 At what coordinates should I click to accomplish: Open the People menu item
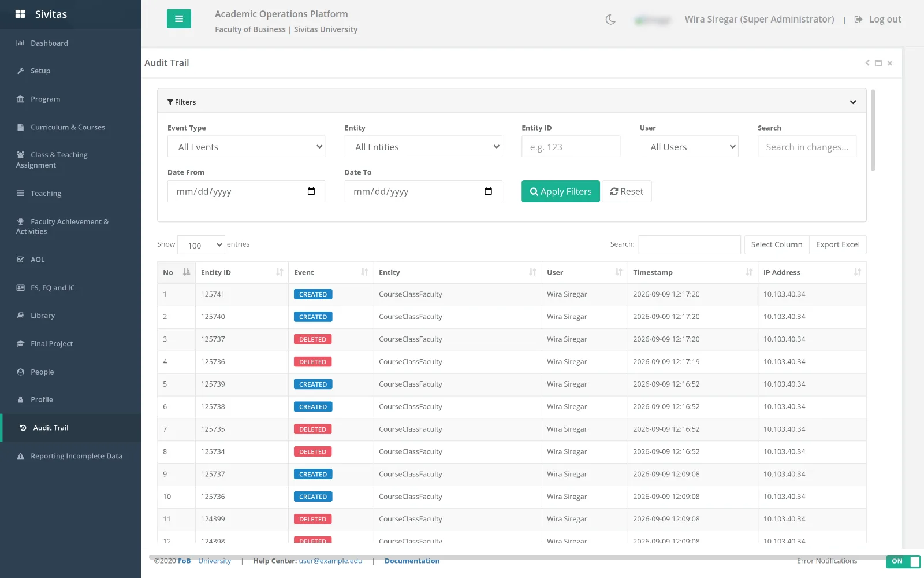(70, 372)
